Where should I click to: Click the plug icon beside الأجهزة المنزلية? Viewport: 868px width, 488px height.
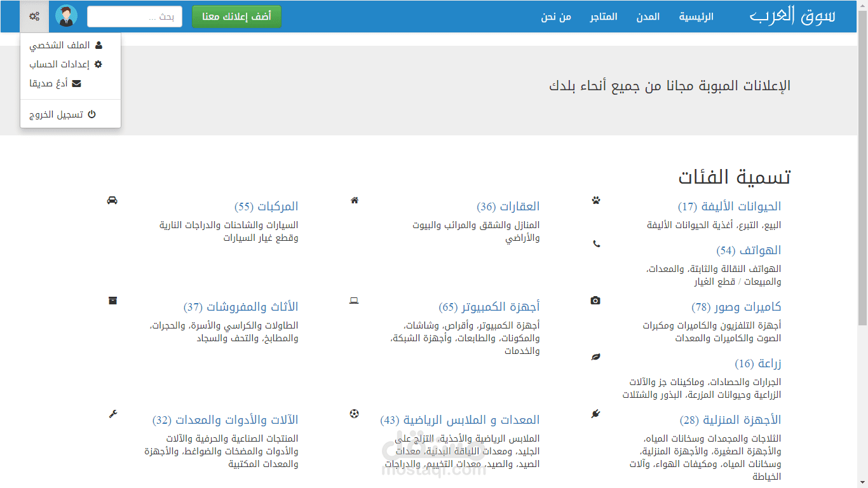point(595,414)
